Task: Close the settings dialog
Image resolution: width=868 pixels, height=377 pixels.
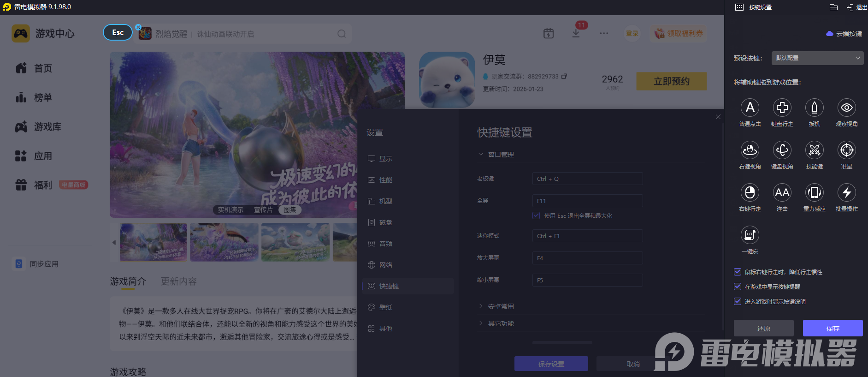Action: [718, 117]
